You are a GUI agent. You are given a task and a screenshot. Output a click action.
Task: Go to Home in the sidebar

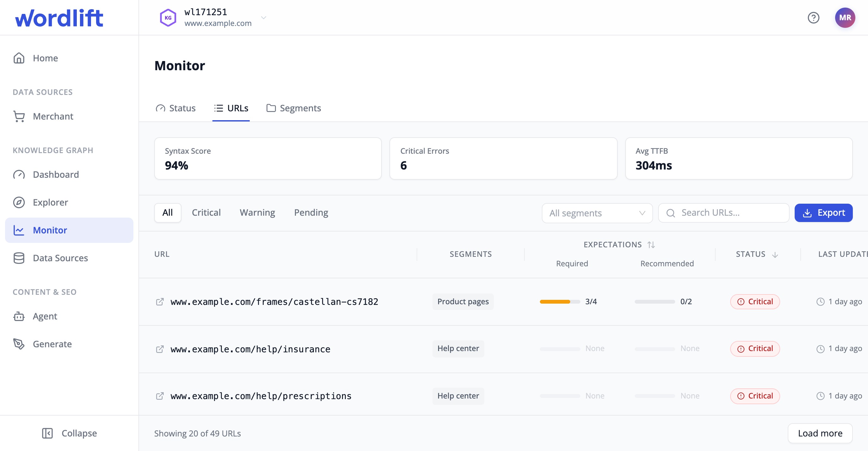(x=69, y=58)
